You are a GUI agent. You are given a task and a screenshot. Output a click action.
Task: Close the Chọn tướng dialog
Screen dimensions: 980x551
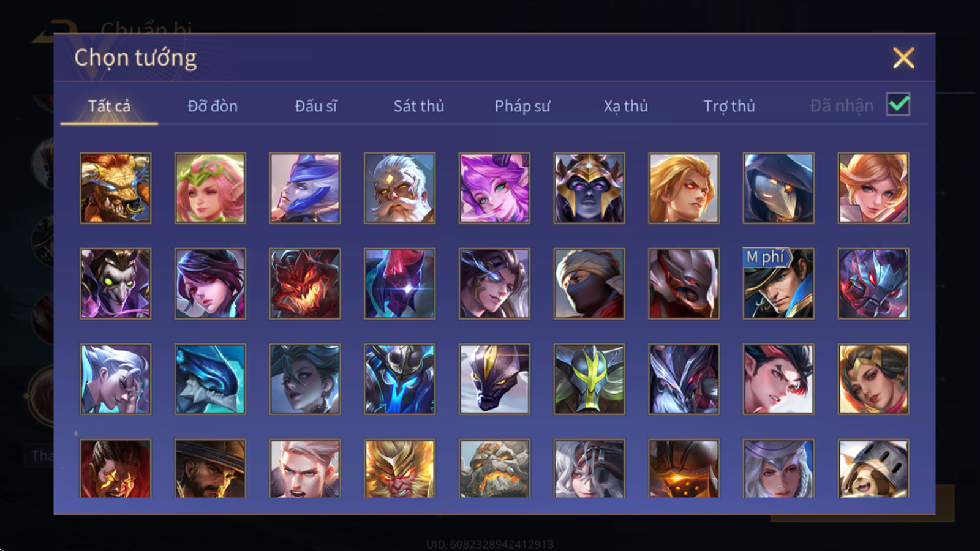[x=903, y=58]
